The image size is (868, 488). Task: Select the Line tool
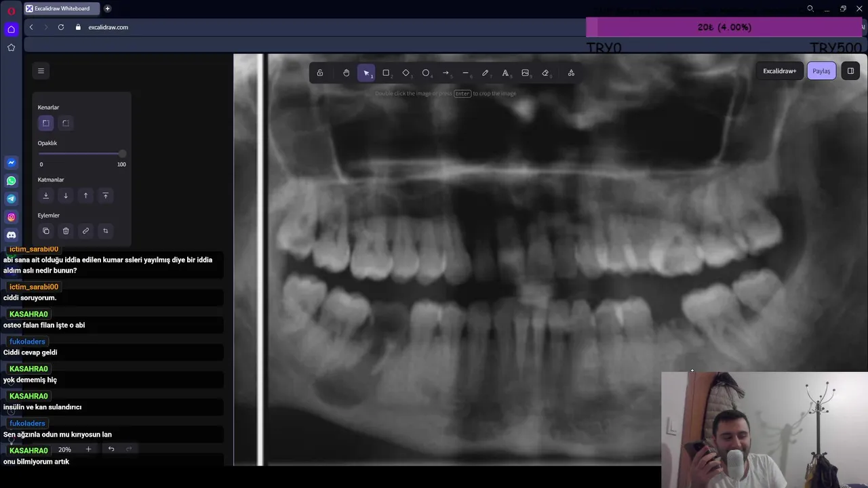465,73
